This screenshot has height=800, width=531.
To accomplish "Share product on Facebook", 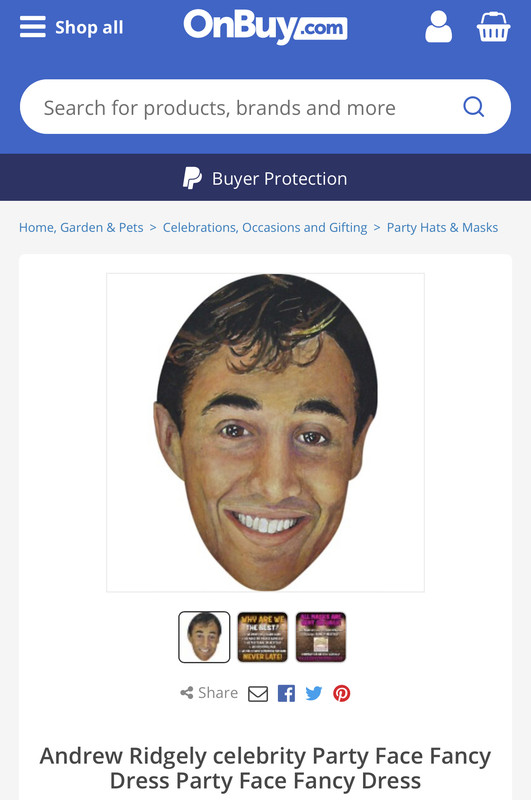I will tap(286, 693).
